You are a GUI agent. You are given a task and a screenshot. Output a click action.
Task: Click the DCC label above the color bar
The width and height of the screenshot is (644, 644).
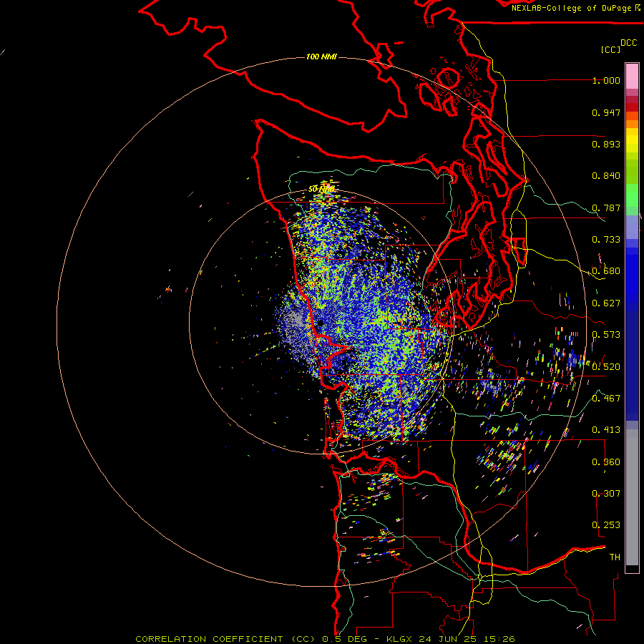628,43
